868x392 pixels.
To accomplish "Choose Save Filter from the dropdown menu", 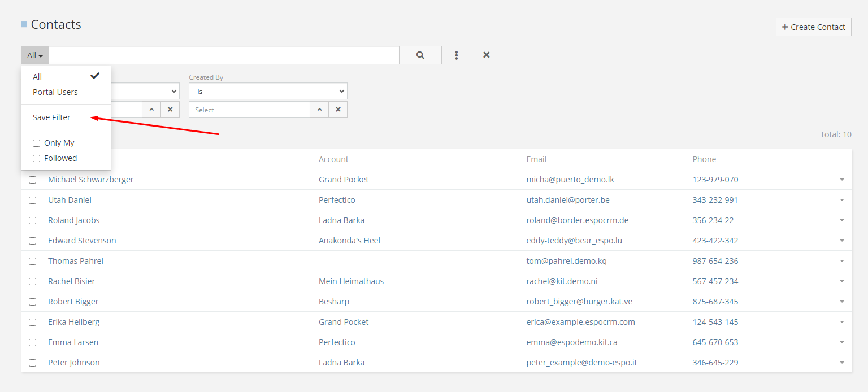I will 52,117.
